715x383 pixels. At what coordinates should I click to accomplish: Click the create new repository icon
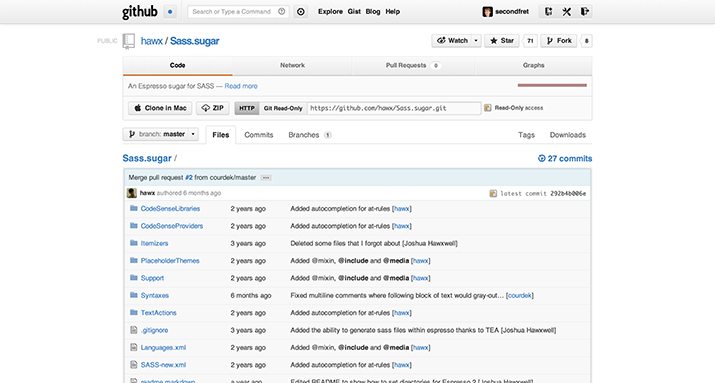pos(549,12)
